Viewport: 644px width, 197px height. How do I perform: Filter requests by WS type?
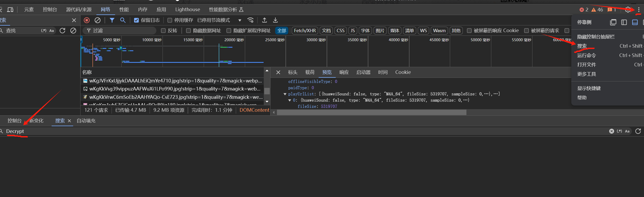coord(423,31)
